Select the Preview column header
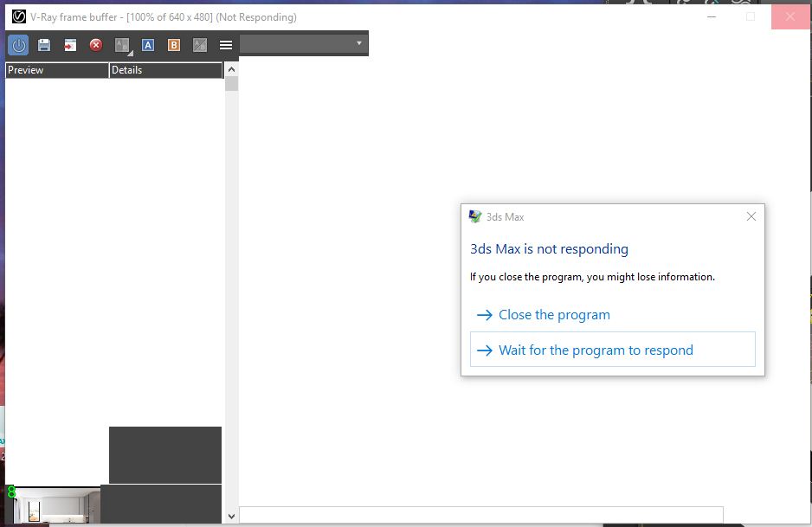The image size is (812, 527). 57,70
